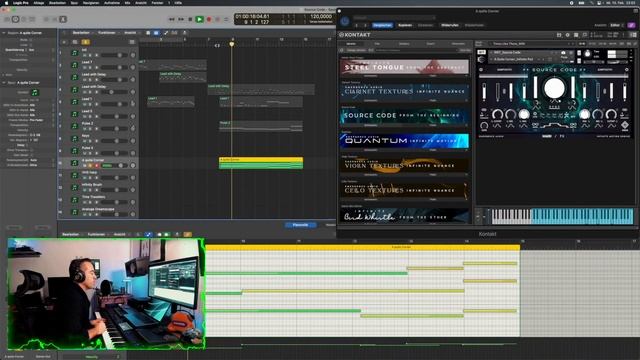Click the add track plus icon

[x=64, y=42]
